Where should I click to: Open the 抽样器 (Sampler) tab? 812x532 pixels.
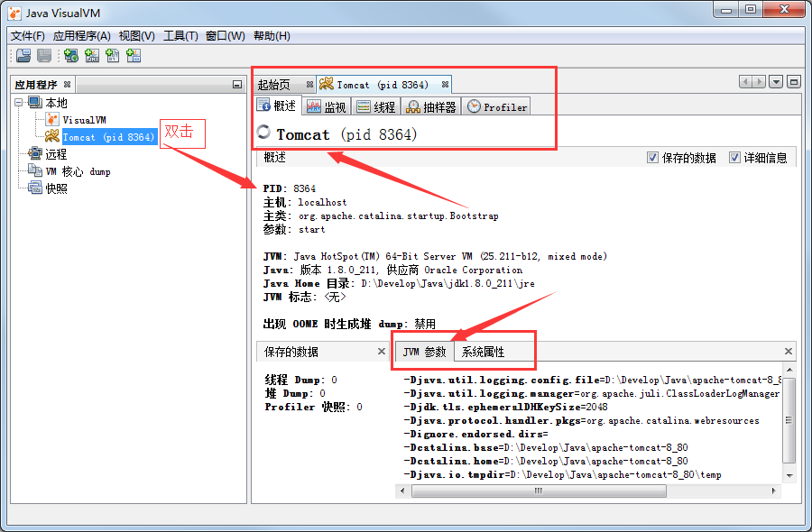click(430, 106)
